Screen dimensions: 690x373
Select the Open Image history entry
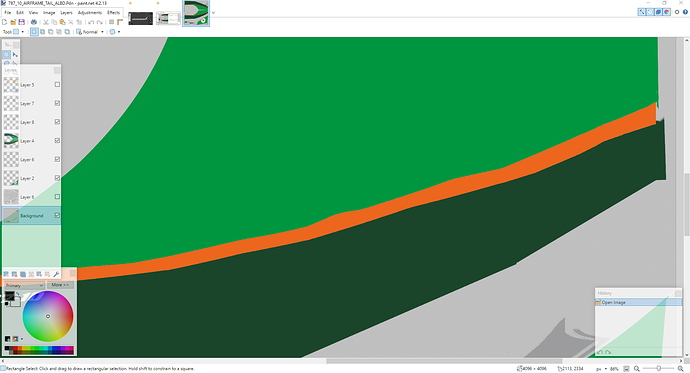(x=638, y=303)
